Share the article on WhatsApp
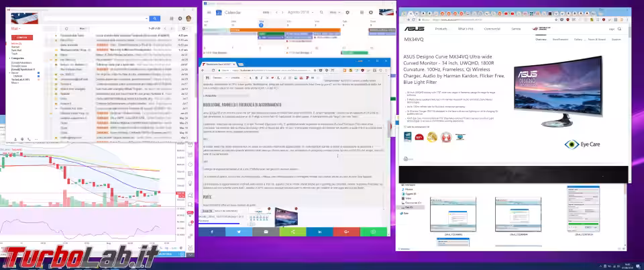 click(x=374, y=232)
